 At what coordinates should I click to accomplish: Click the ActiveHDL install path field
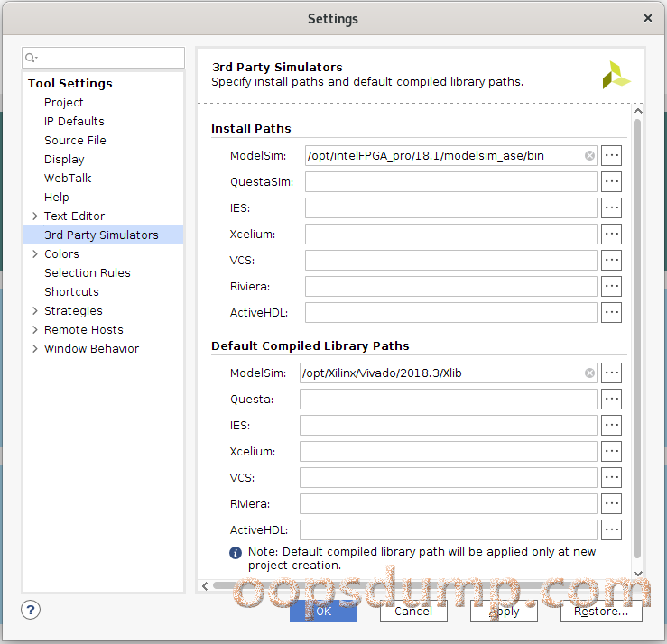click(x=451, y=312)
